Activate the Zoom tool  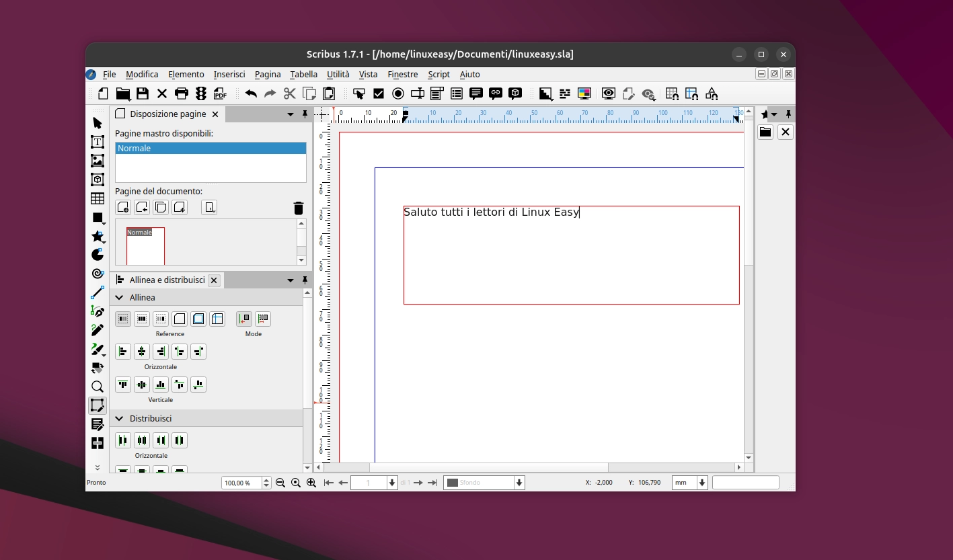tap(97, 387)
